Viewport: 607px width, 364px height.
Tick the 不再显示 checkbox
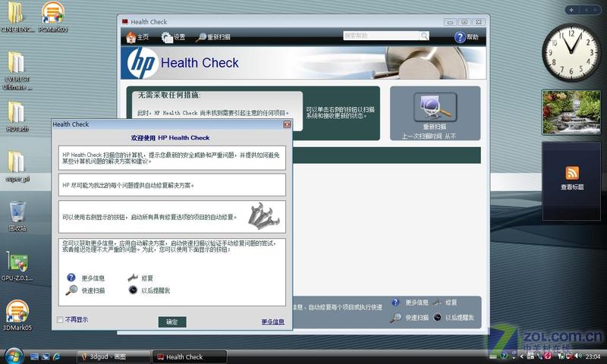tap(60, 319)
